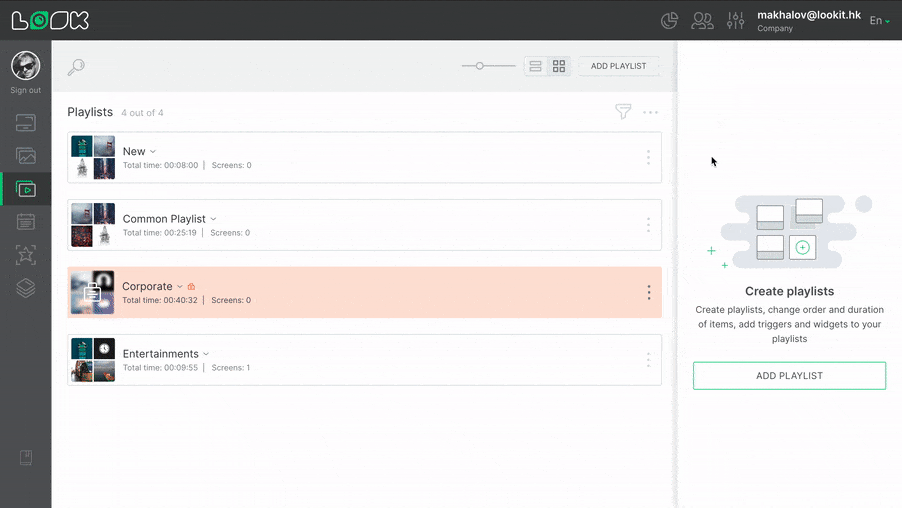
Task: Open the playlist filter funnel icon
Action: [623, 112]
